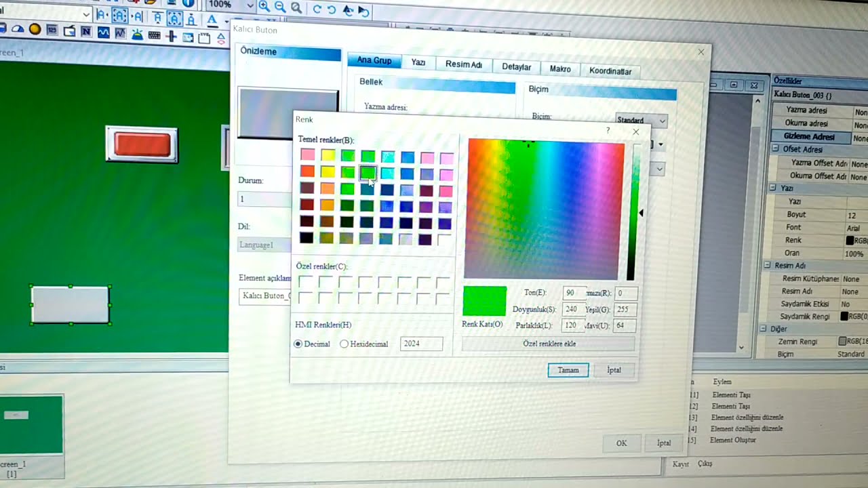Select the round yellow lamp element tool

[x=35, y=29]
